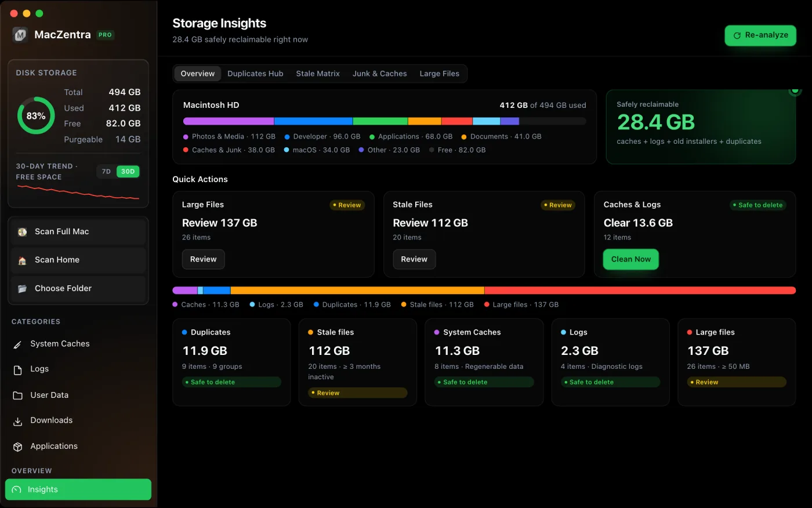
Task: Click the Scan Home house icon
Action: point(23,260)
